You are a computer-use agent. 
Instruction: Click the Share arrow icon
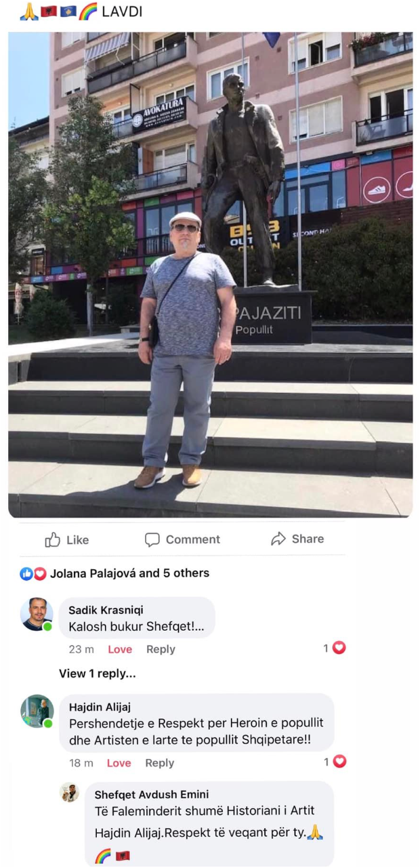(x=278, y=539)
